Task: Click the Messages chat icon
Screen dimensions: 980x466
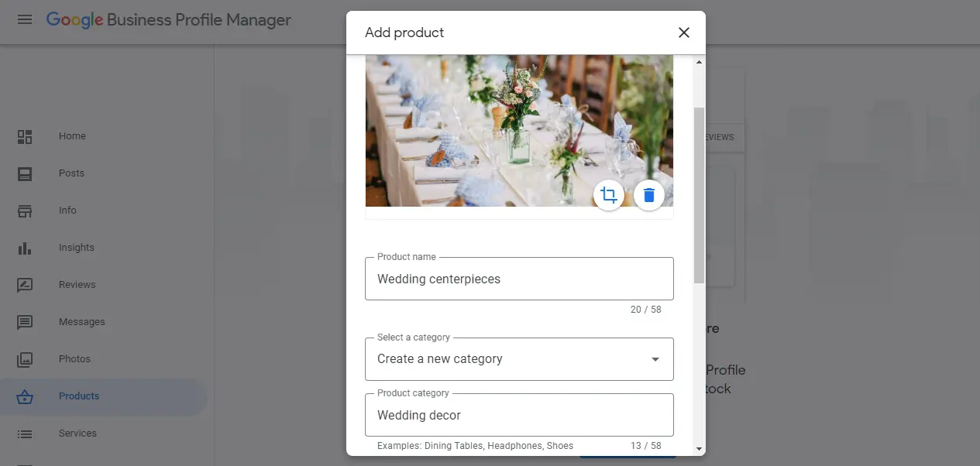Action: coord(25,322)
